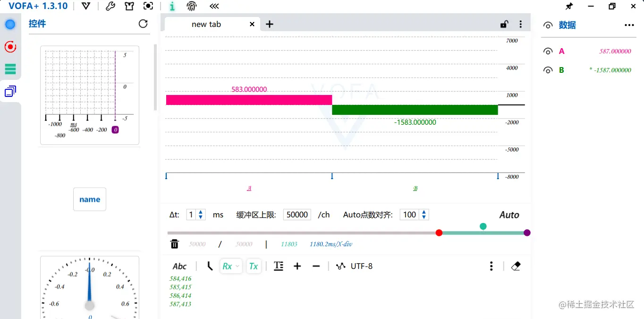This screenshot has height=319, width=644.
Task: Select the name button widget
Action: tap(90, 199)
